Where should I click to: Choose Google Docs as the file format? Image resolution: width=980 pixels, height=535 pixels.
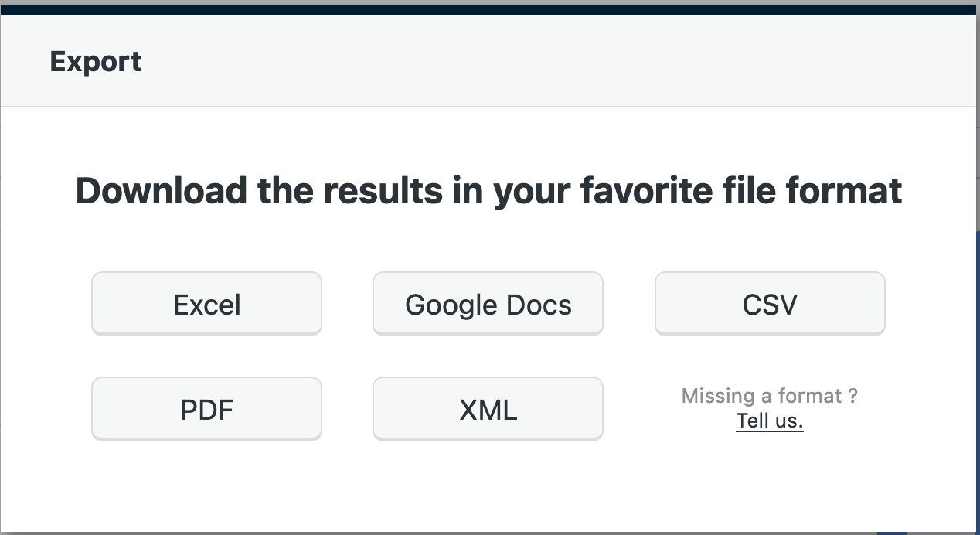coord(488,304)
